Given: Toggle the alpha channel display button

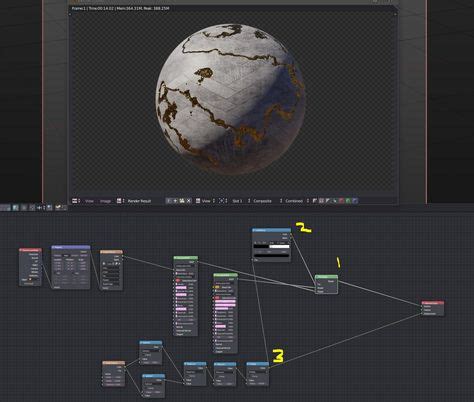Looking at the screenshot, I should (x=328, y=201).
